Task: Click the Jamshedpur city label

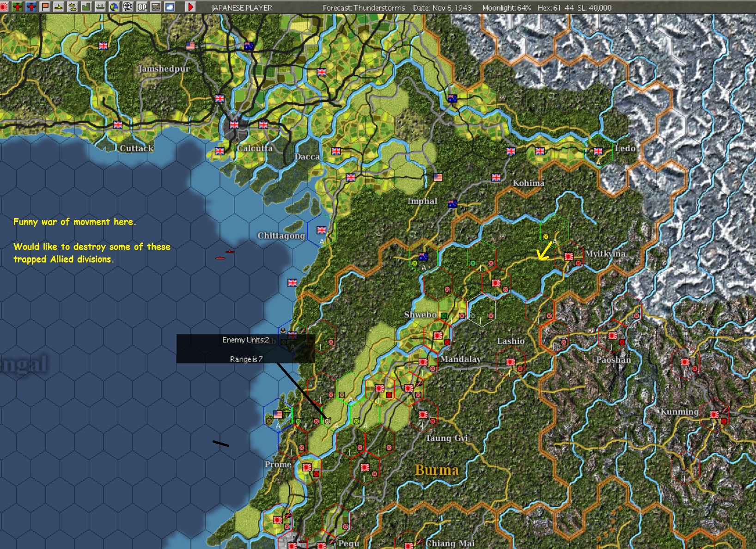Action: point(164,69)
